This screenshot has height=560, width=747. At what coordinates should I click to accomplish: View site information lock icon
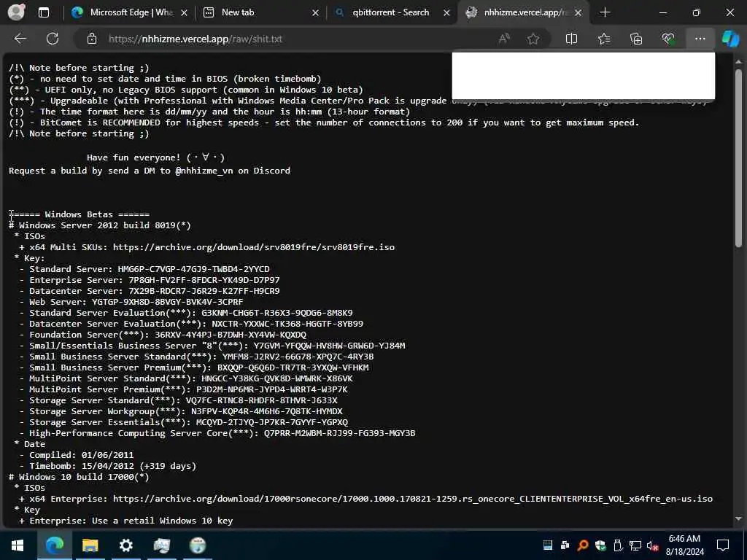[92, 39]
